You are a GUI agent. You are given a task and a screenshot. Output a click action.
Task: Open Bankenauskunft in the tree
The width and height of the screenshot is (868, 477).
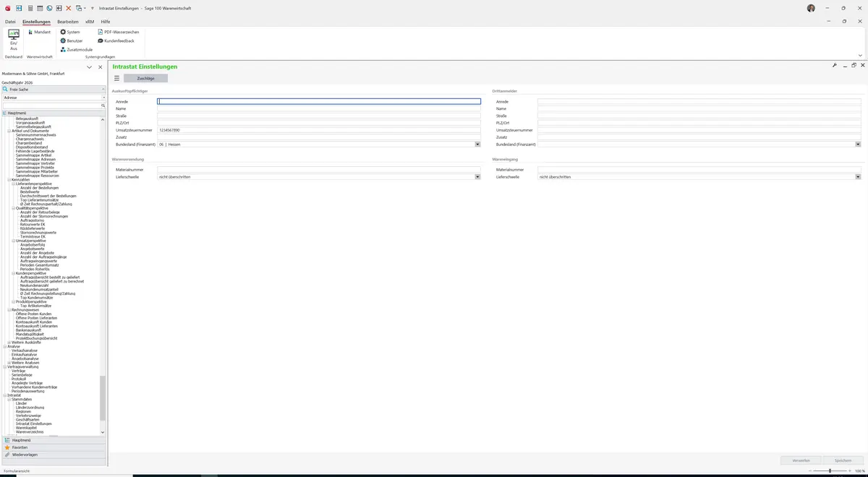pyautogui.click(x=29, y=330)
